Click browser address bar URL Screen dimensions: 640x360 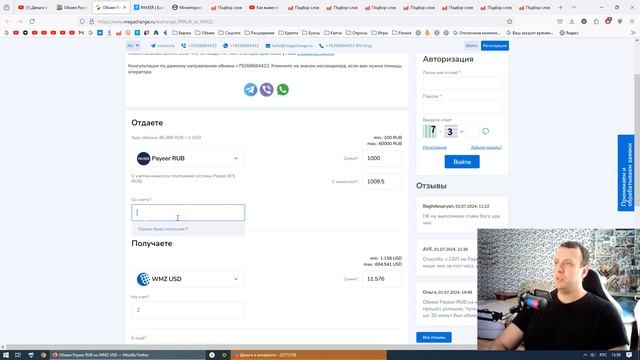pos(155,21)
